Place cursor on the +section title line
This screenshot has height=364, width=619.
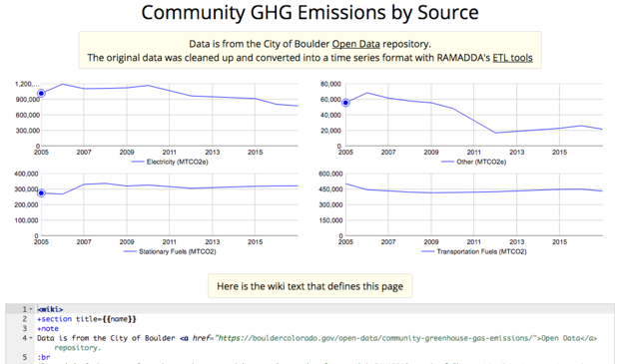[x=87, y=319]
